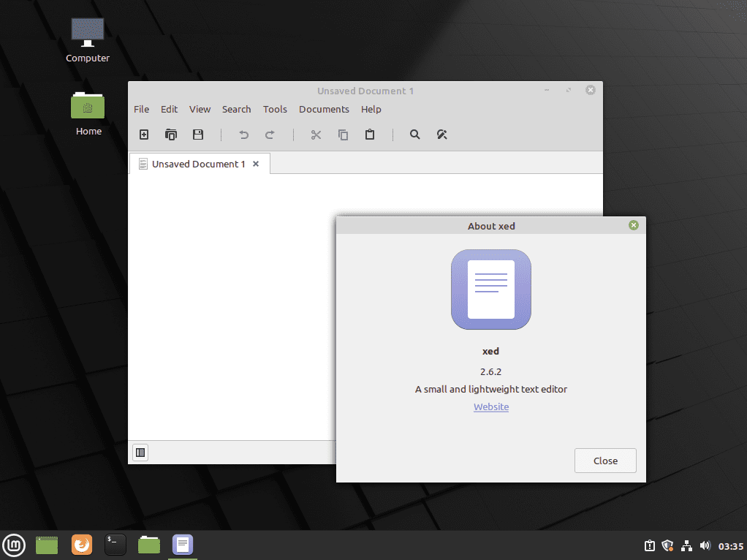Open the Find tool with the magnifier icon
747x560 pixels.
414,135
